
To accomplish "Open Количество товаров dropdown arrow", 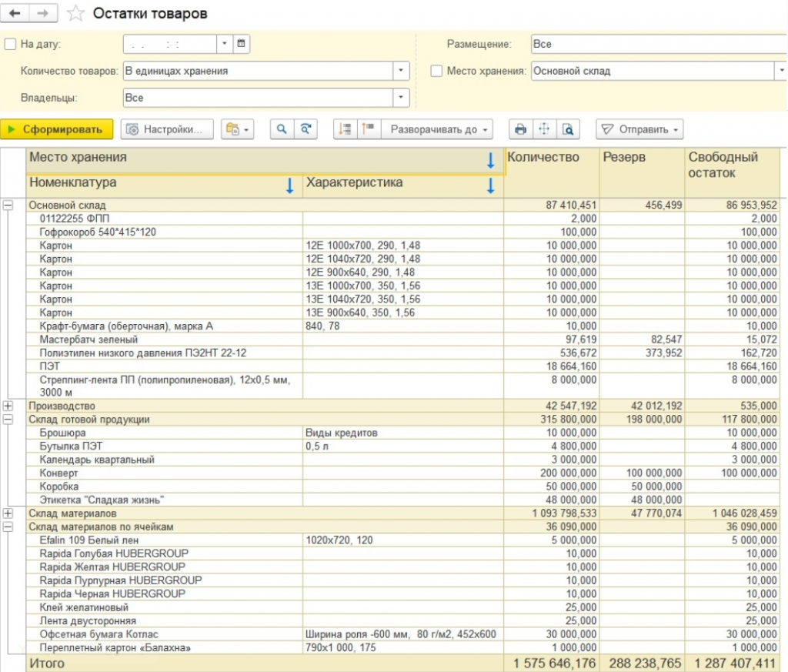I will [400, 71].
